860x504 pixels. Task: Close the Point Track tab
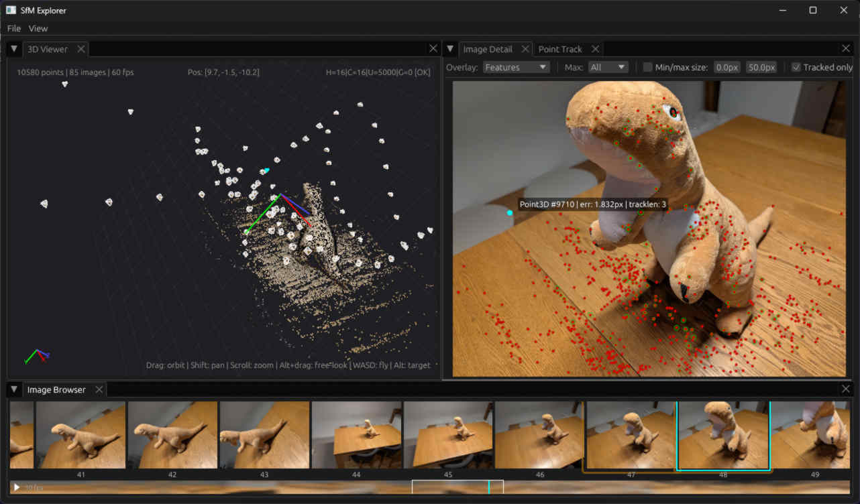(x=595, y=49)
